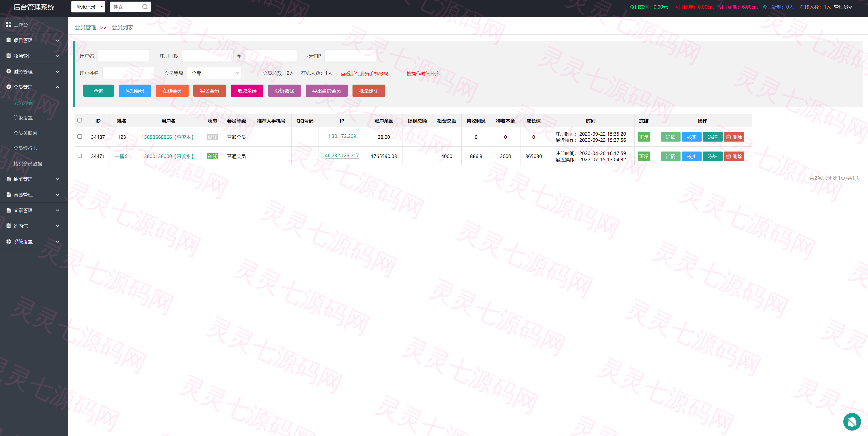868x436 pixels.
Task: Expand the 站内信 menu chevron
Action: (x=57, y=225)
